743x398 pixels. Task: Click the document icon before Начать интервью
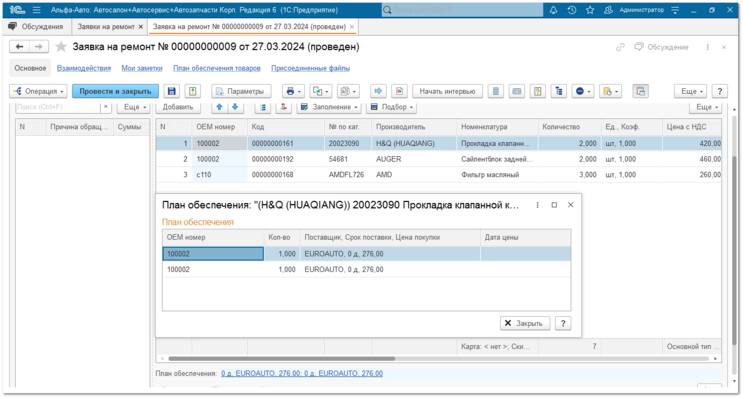coord(399,91)
